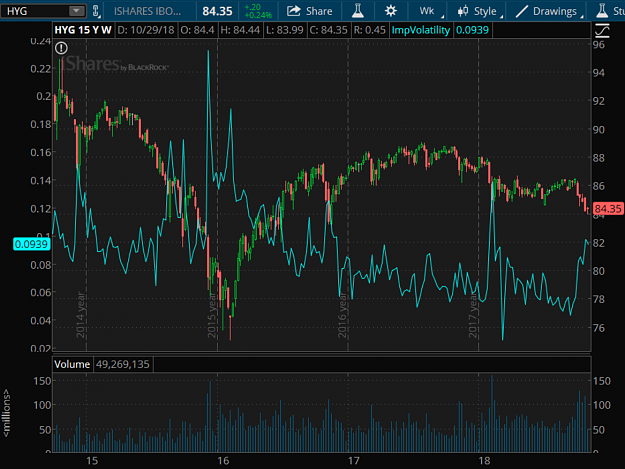Click the C: 84.35 close value

(329, 30)
